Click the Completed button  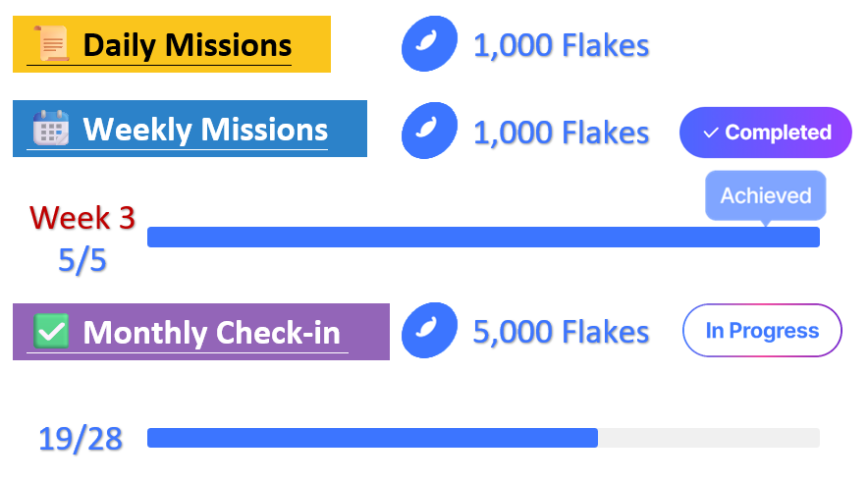tap(766, 133)
